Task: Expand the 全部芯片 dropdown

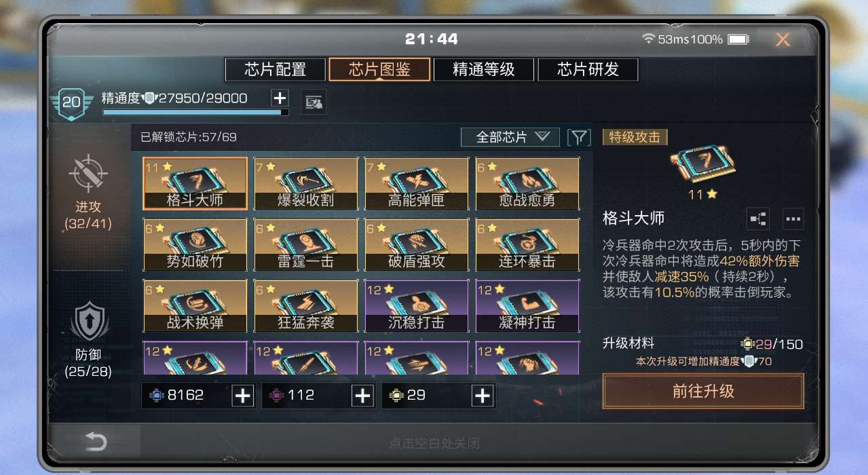Action: [x=510, y=137]
